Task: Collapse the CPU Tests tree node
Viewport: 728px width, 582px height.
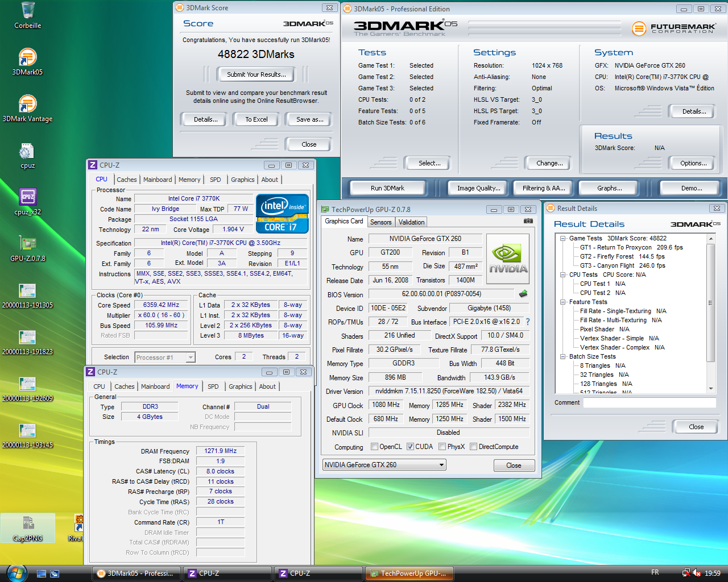Action: 563,275
